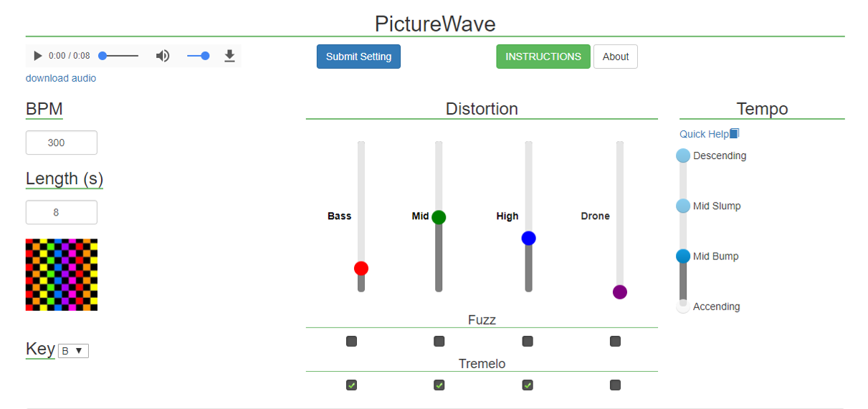Enable Fuzz for the Drone channel
This screenshot has width=868, height=409.
click(615, 342)
